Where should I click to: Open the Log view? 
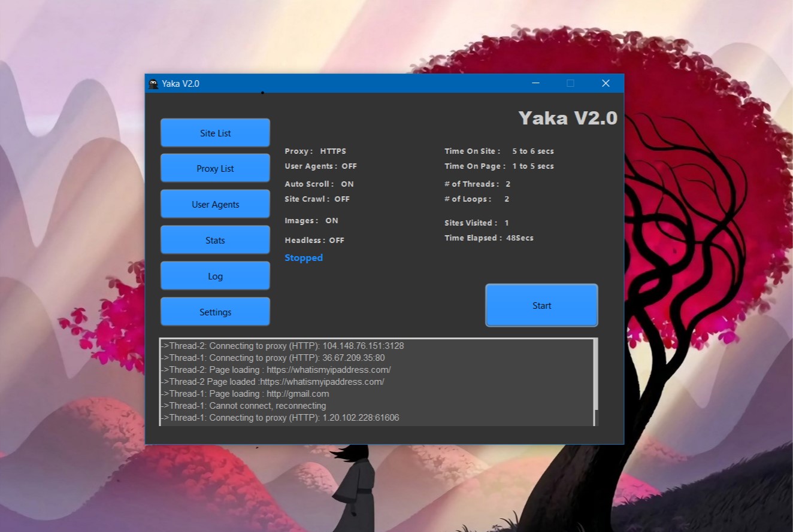(x=215, y=276)
